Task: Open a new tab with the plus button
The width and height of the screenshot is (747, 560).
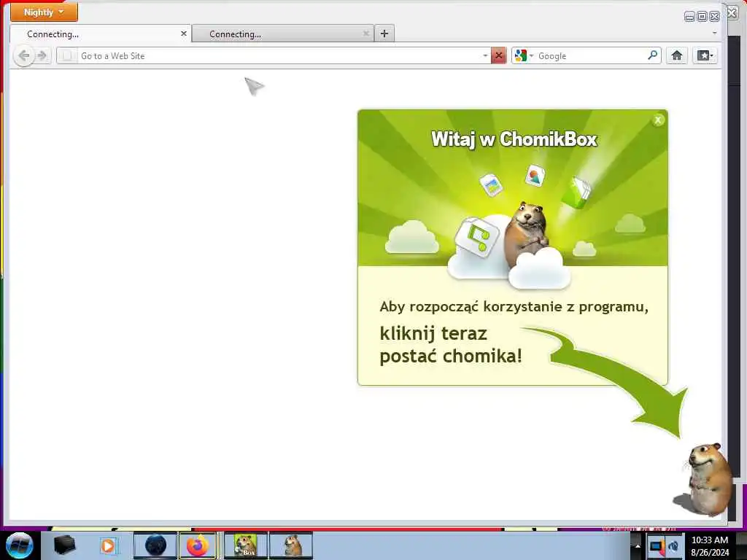Action: click(384, 34)
